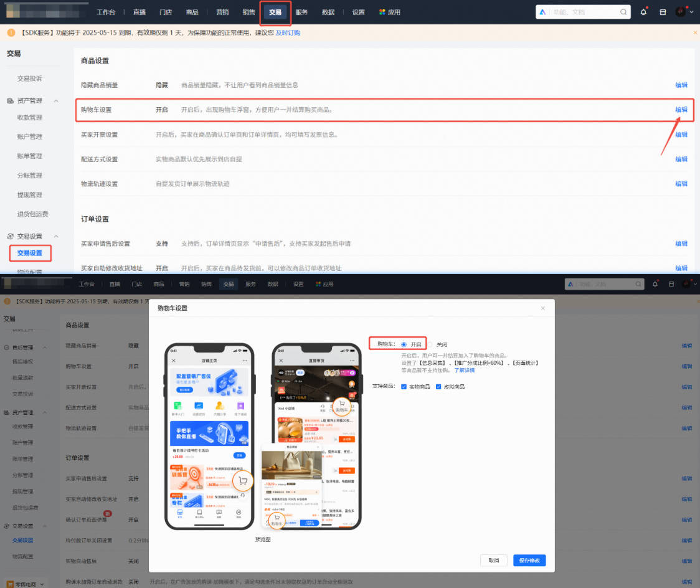The height and width of the screenshot is (588, 700).
Task: Open the notifications bell icon
Action: click(x=643, y=11)
